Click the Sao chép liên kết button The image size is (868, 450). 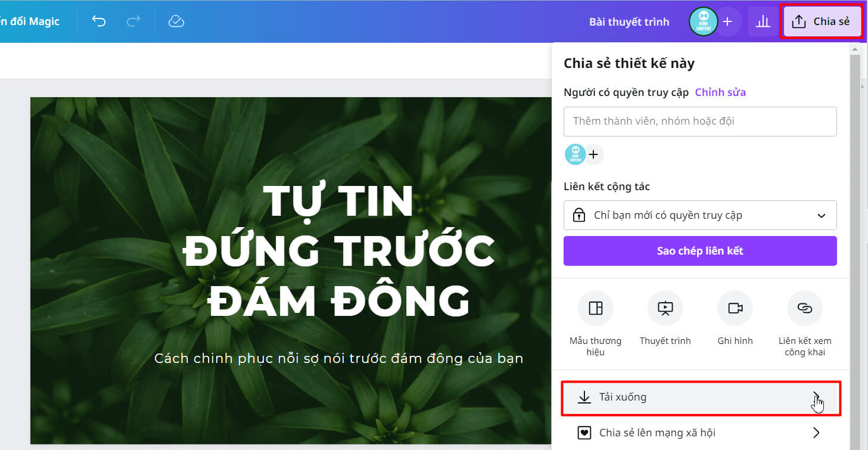700,250
